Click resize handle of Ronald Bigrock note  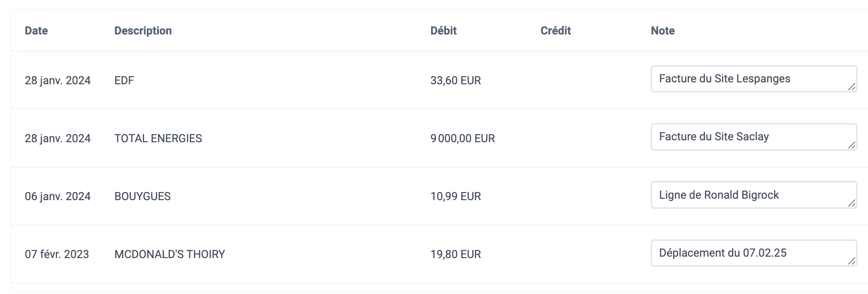pyautogui.click(x=852, y=203)
